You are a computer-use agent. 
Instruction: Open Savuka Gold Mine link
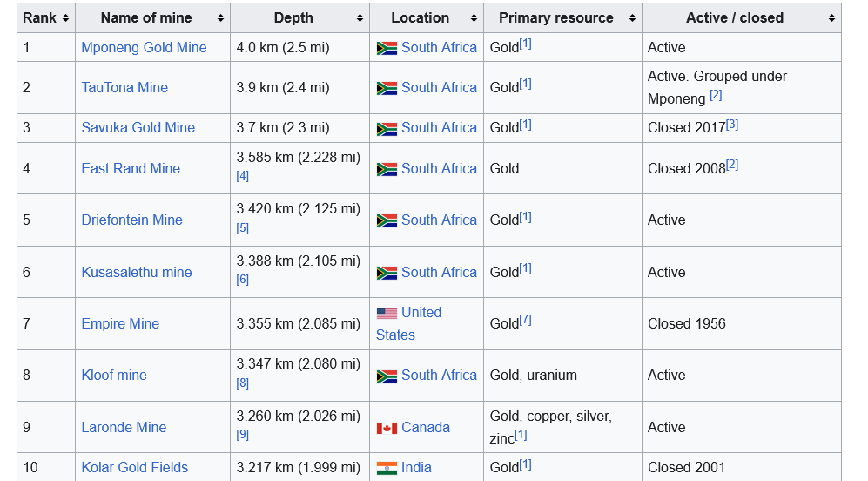[x=138, y=127]
